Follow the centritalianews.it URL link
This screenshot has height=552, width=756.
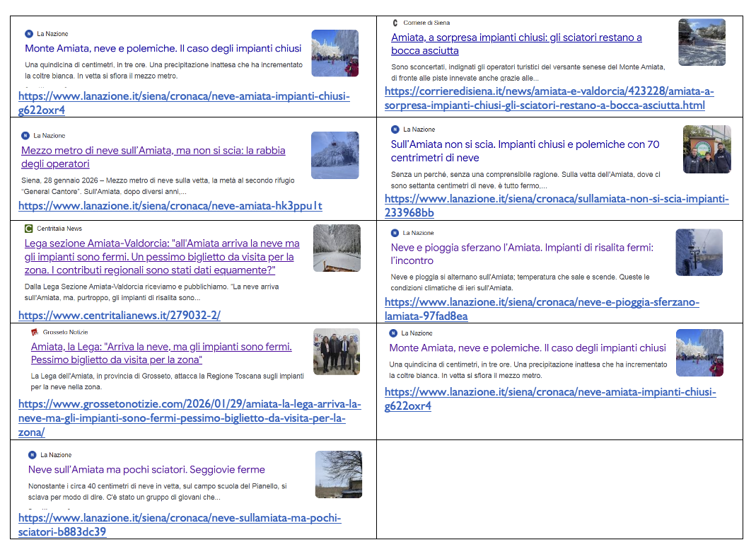click(x=119, y=315)
